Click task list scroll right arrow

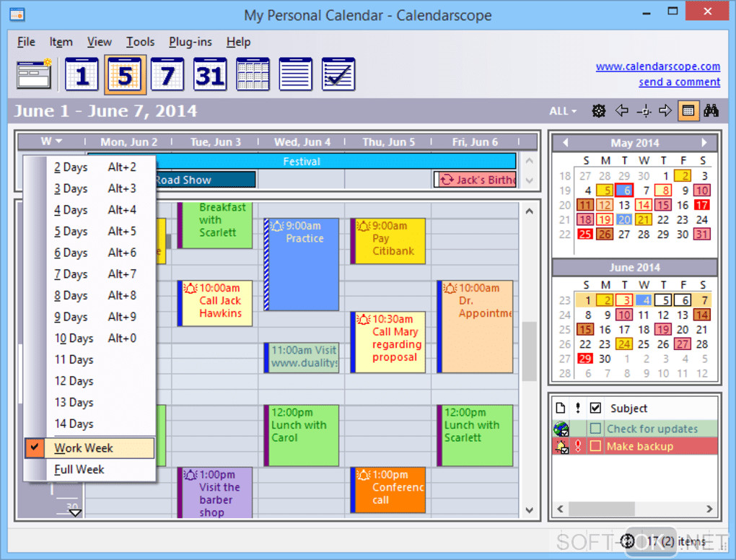(709, 509)
